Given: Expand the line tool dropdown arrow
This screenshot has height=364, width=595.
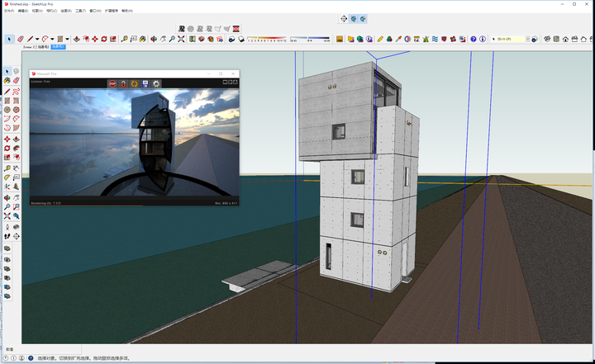Looking at the screenshot, I should (x=37, y=39).
